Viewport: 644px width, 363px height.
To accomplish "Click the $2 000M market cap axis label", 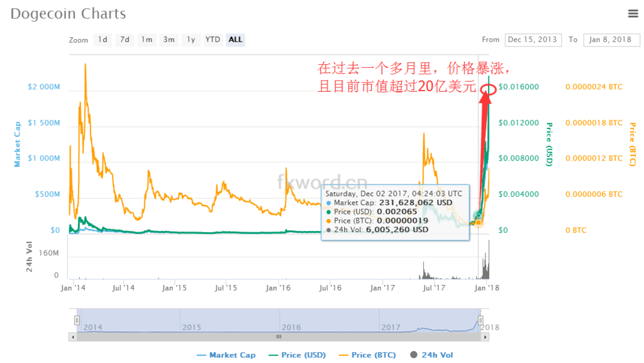I will tap(44, 87).
